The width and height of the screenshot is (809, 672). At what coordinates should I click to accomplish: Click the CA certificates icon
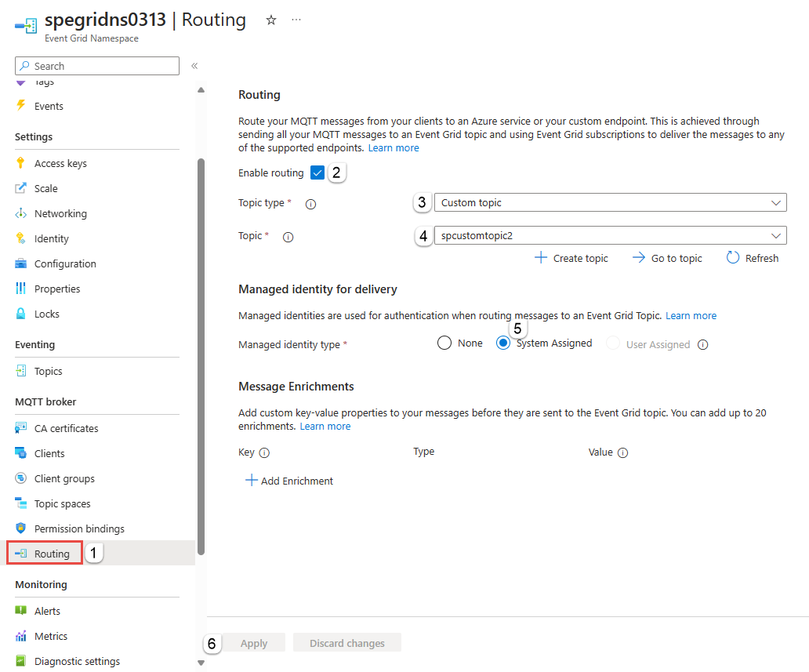tap(20, 428)
